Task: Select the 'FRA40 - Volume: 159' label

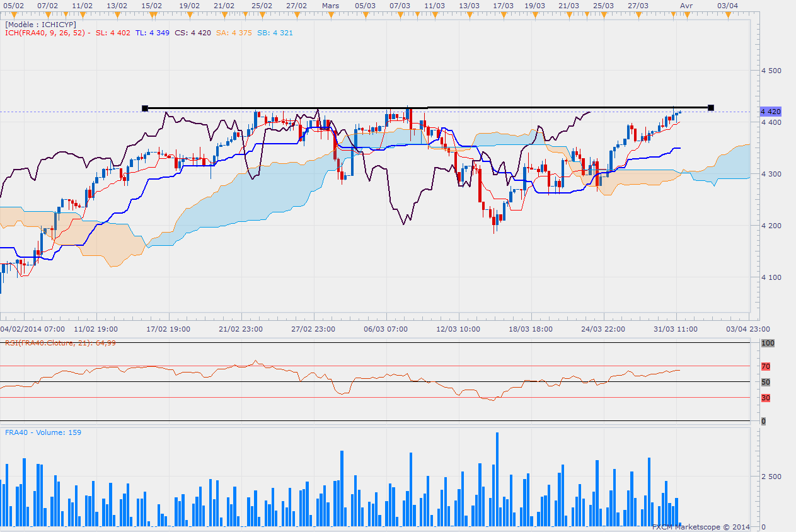Action: coord(43,432)
